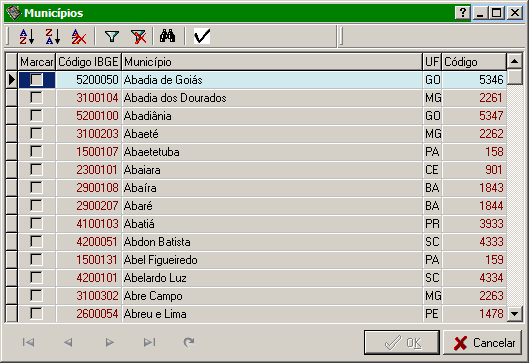Screen dimensions: 529x363
Task: Click the help question mark icon
Action: pos(463,13)
